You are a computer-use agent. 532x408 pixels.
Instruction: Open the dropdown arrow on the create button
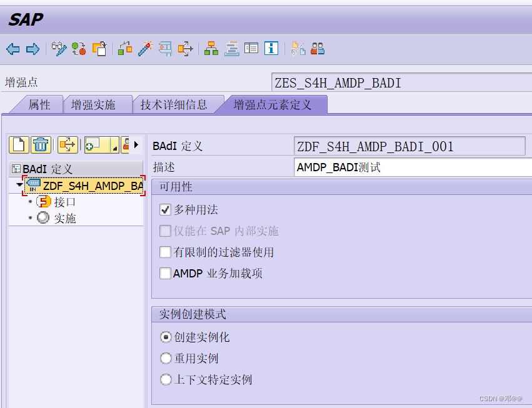coord(115,145)
